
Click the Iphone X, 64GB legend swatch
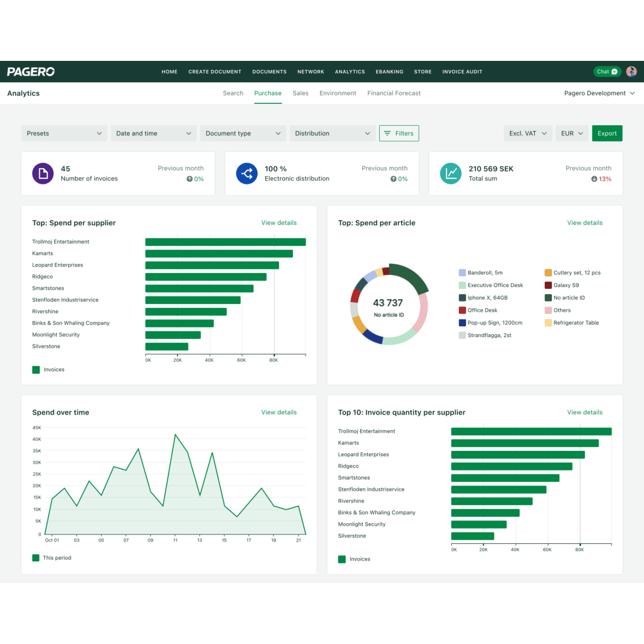(x=462, y=298)
